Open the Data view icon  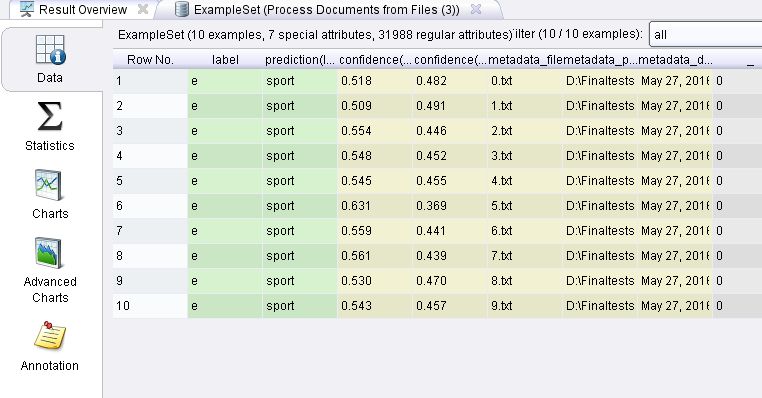point(50,50)
